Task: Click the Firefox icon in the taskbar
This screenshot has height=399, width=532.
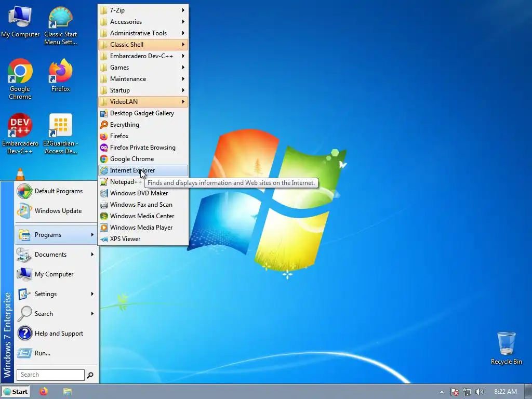Action: click(x=44, y=392)
